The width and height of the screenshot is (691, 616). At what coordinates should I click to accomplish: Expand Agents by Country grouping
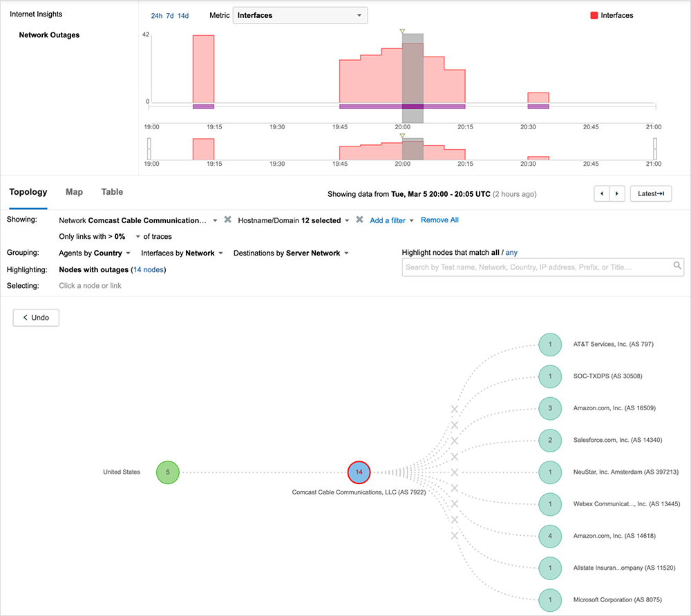pos(95,253)
